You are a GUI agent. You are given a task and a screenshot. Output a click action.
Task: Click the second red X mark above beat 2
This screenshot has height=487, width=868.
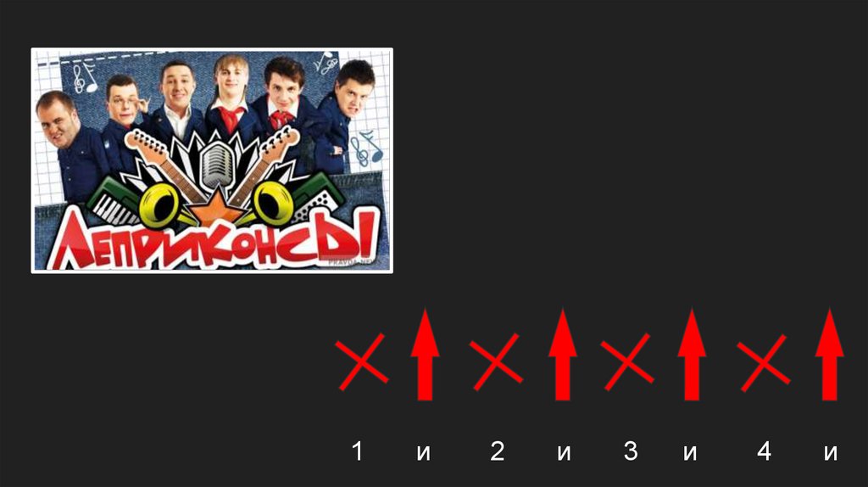pyautogui.click(x=496, y=361)
